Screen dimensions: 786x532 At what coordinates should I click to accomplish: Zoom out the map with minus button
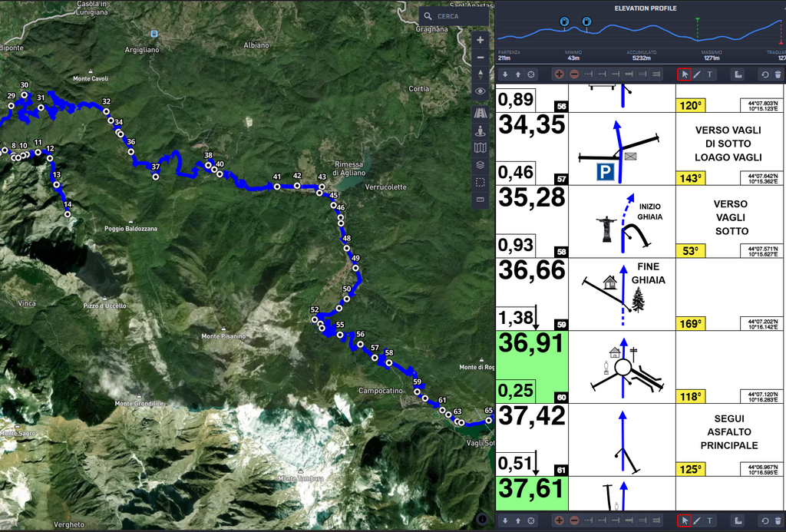(x=480, y=58)
